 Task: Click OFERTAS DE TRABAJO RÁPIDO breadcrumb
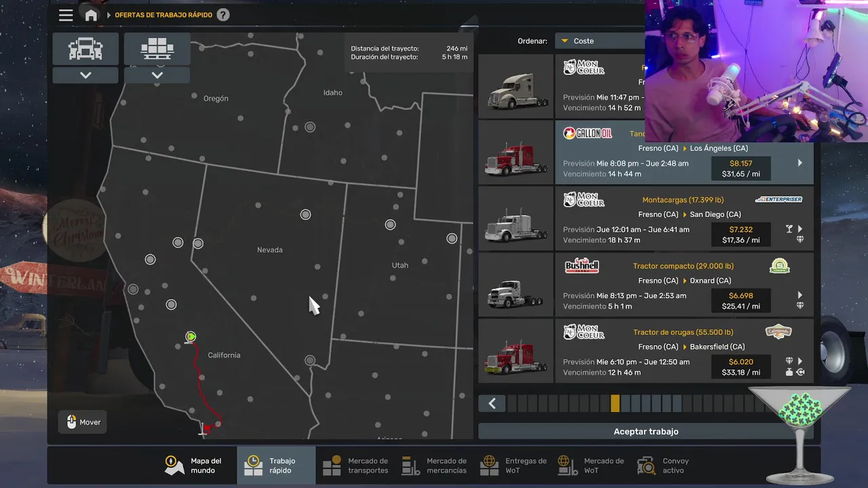coord(163,15)
